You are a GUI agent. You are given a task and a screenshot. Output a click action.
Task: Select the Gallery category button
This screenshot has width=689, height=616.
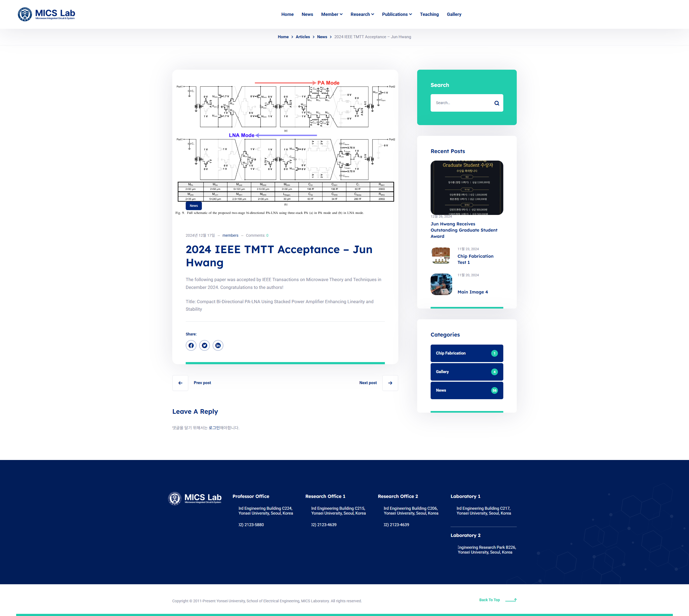coord(467,372)
